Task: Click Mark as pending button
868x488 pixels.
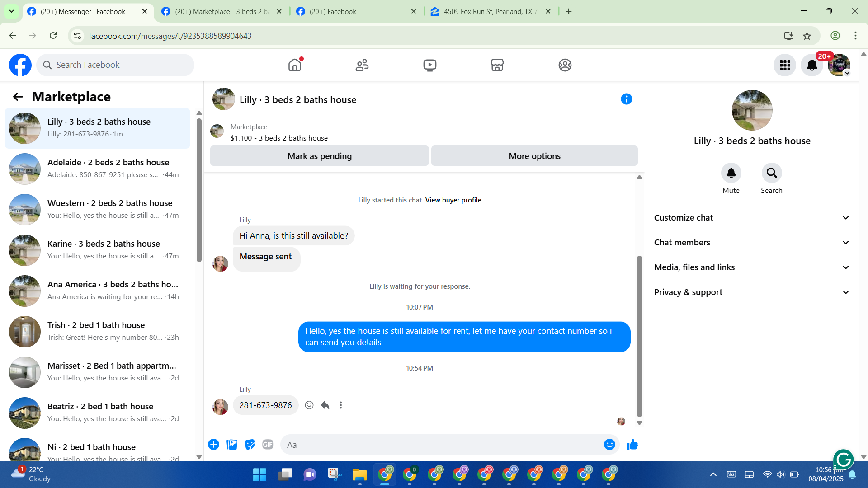Action: (319, 156)
